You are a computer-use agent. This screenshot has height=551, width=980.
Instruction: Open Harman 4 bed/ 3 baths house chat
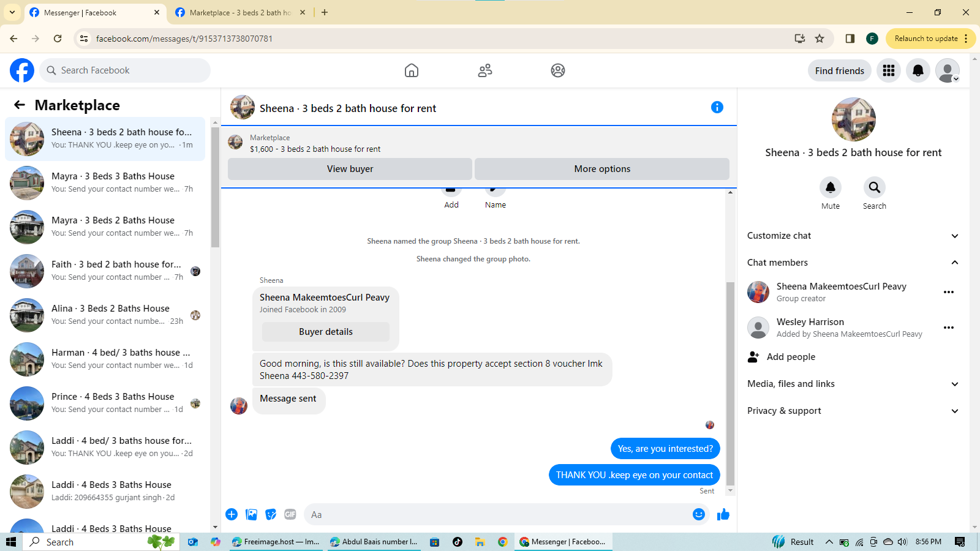tap(105, 359)
